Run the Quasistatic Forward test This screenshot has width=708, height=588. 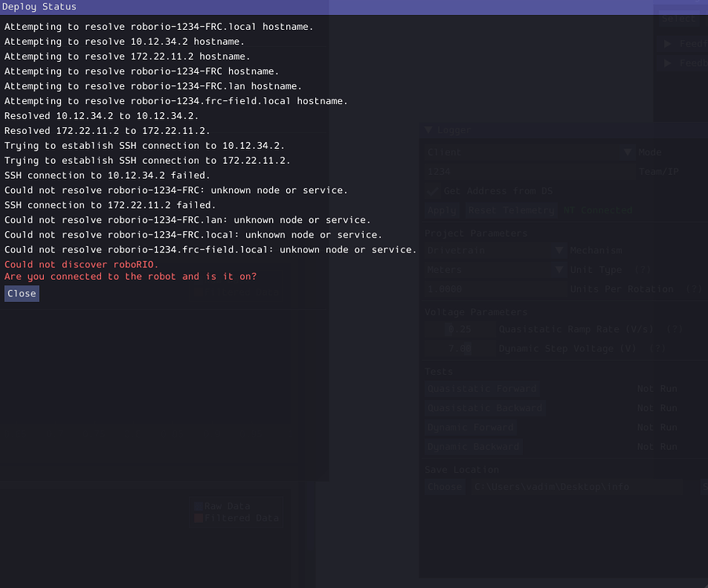click(481, 388)
